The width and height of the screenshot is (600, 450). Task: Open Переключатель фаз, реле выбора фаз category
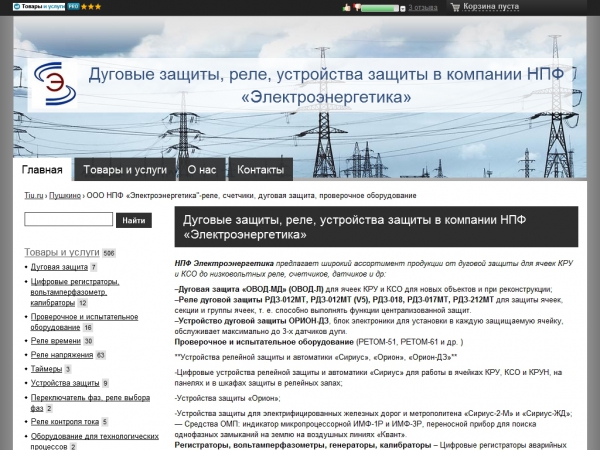tap(90, 403)
